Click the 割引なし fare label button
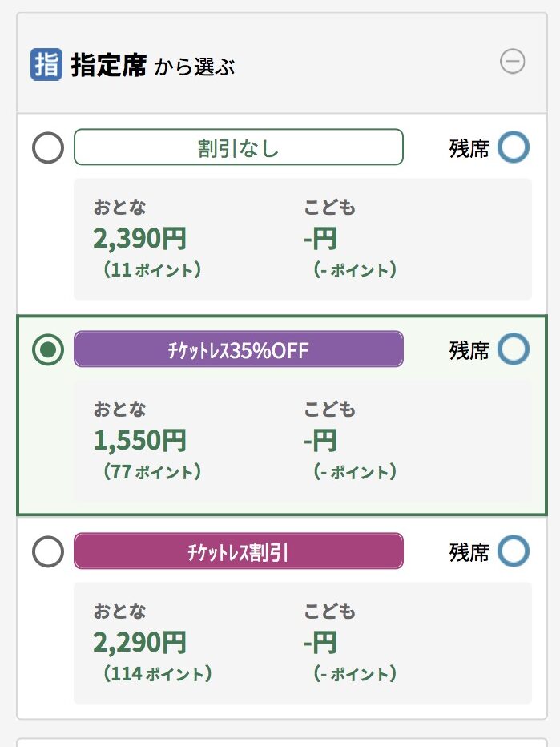 coord(239,147)
